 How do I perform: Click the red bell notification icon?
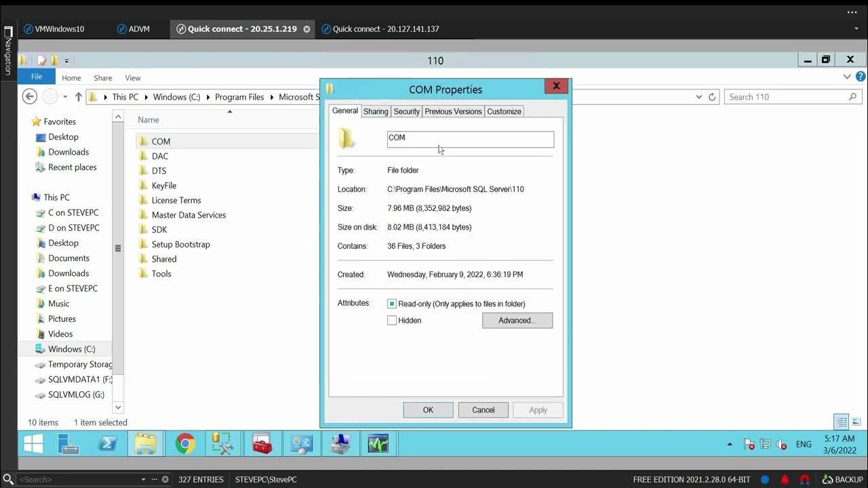785,480
